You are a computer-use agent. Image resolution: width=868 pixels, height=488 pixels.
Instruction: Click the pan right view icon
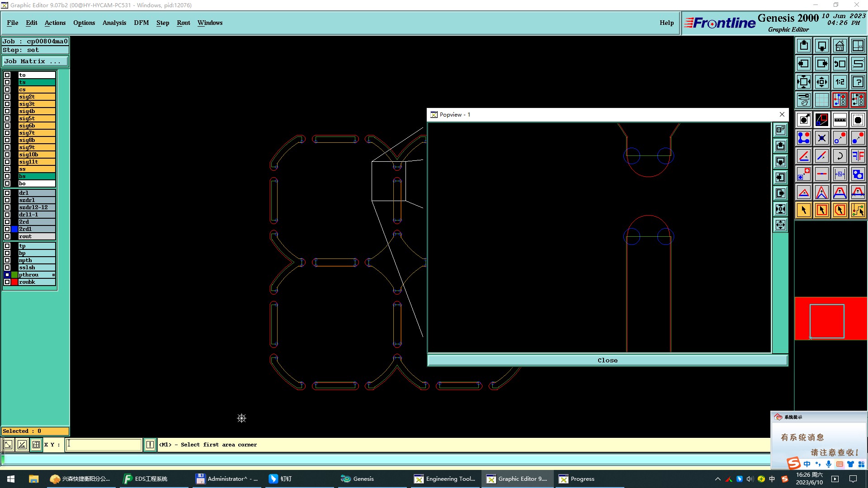point(822,64)
